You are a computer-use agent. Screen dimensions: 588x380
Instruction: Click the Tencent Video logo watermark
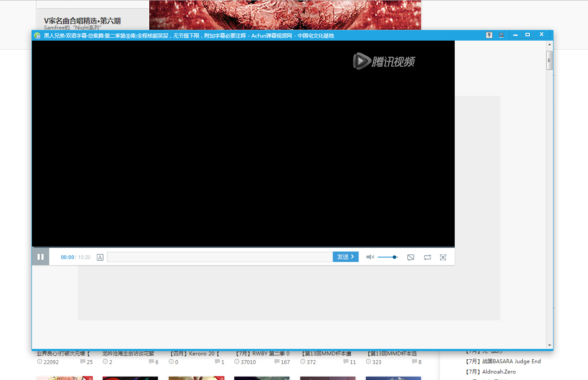pyautogui.click(x=384, y=61)
